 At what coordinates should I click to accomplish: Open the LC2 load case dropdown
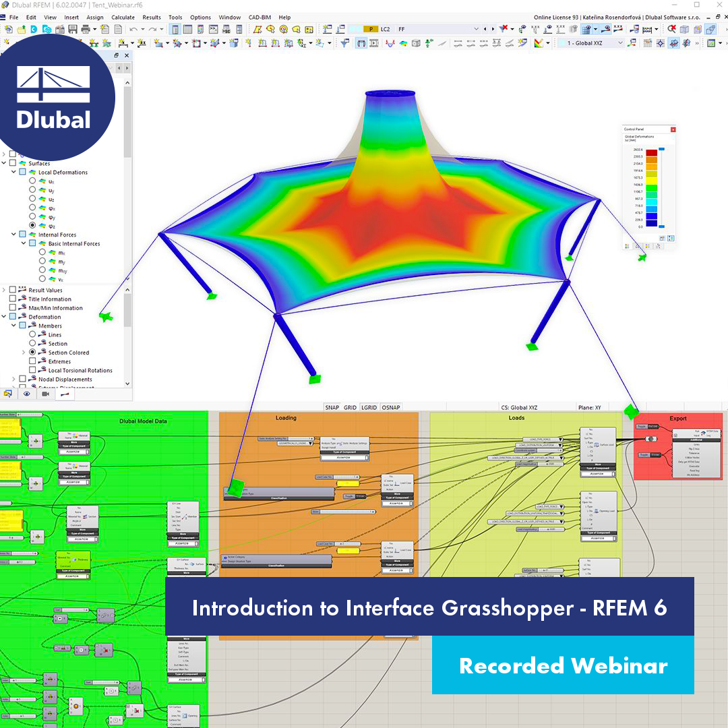click(476, 29)
